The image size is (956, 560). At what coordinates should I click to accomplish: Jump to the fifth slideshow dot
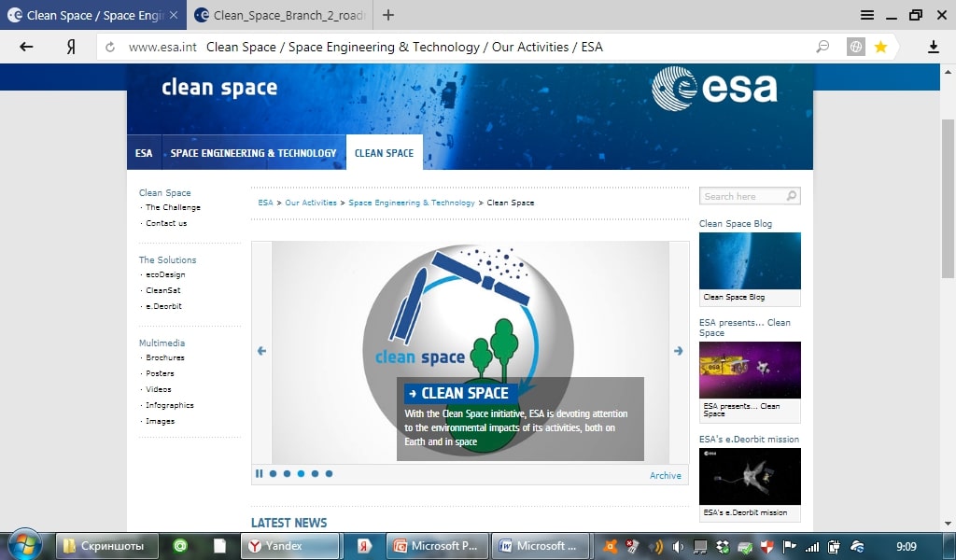330,473
